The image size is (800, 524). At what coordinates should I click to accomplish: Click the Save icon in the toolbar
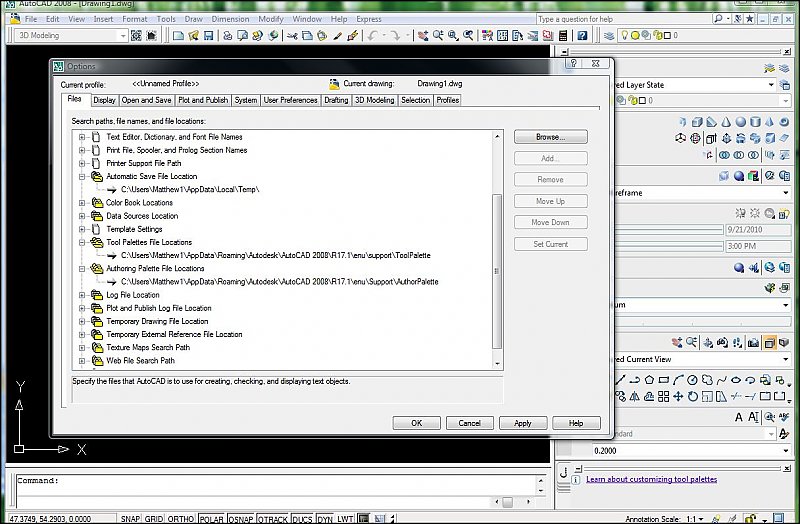pyautogui.click(x=208, y=36)
